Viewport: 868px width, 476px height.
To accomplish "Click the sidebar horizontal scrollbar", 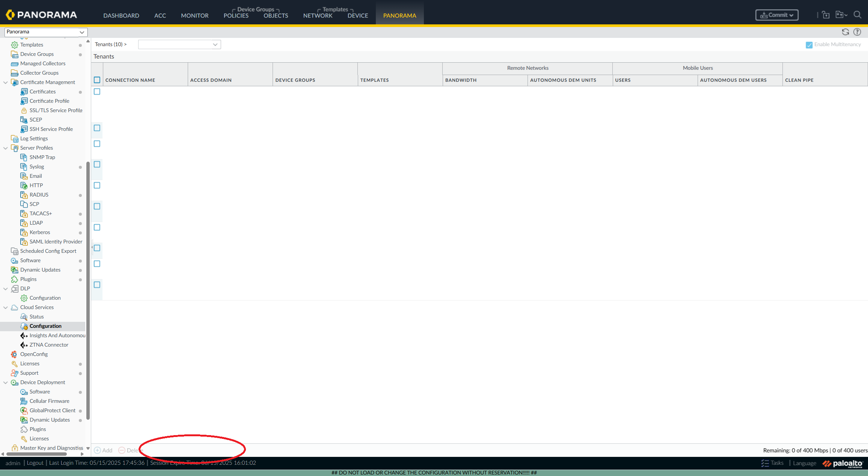I will click(x=37, y=454).
